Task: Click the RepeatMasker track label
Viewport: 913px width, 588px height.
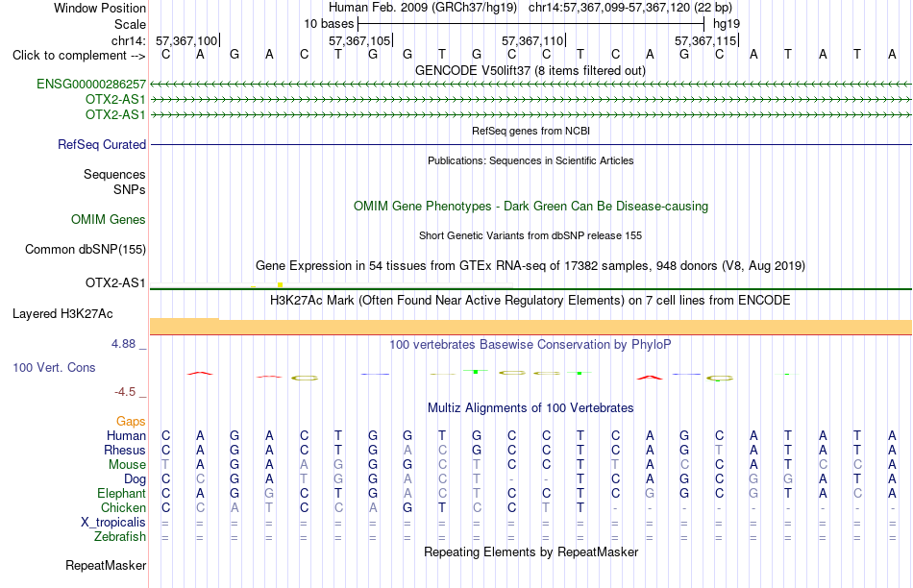Action: (x=106, y=565)
